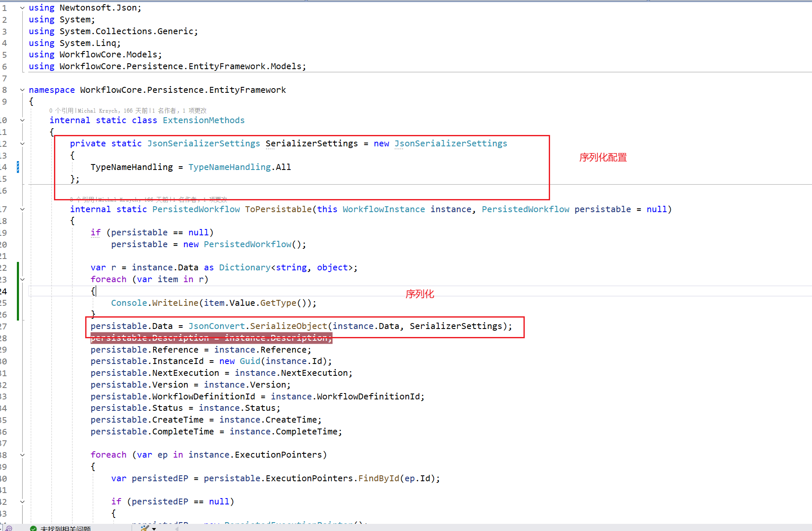Click 'using System.Linq;' line
The height and width of the screenshot is (531, 812).
tap(75, 43)
